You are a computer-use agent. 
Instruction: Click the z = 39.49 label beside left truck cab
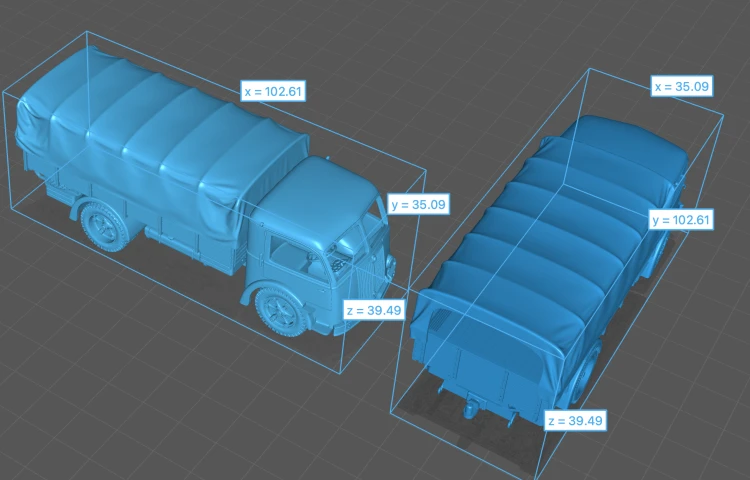click(374, 310)
